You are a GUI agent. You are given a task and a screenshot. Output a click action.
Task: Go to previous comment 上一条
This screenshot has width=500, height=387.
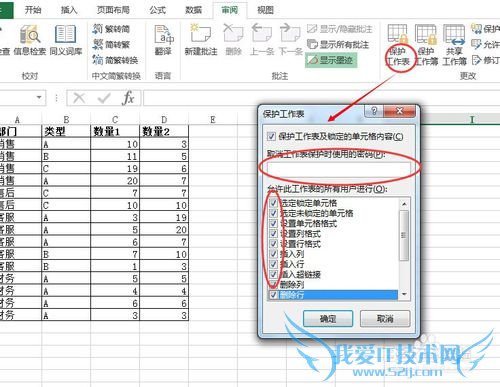pos(262,40)
